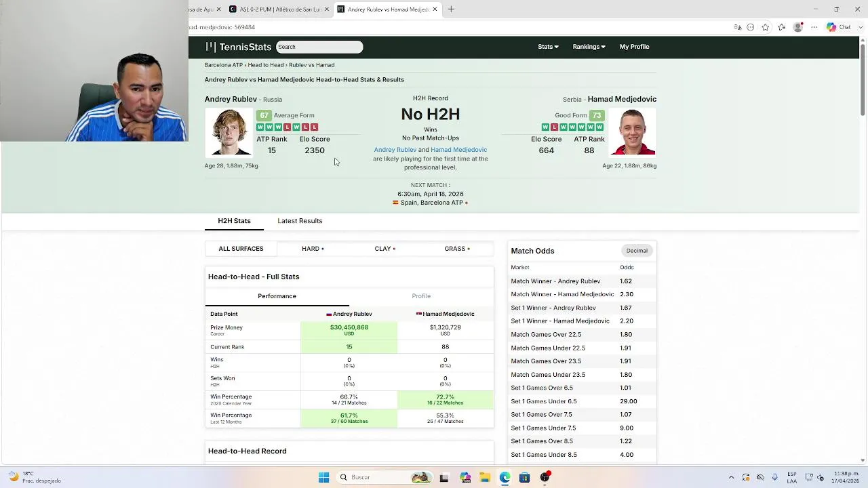Click Medjedovic win percentage 72.7%

446,397
